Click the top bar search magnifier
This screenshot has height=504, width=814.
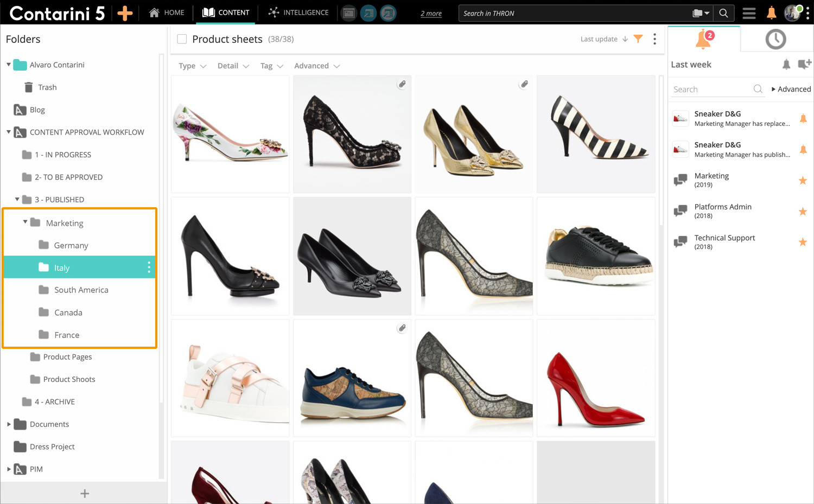(723, 13)
